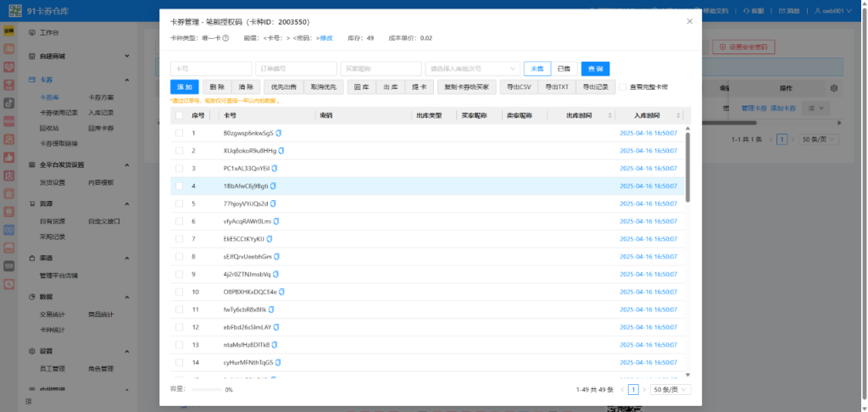
Task: Click the help icon beside 唯一卡
Action: point(225,38)
